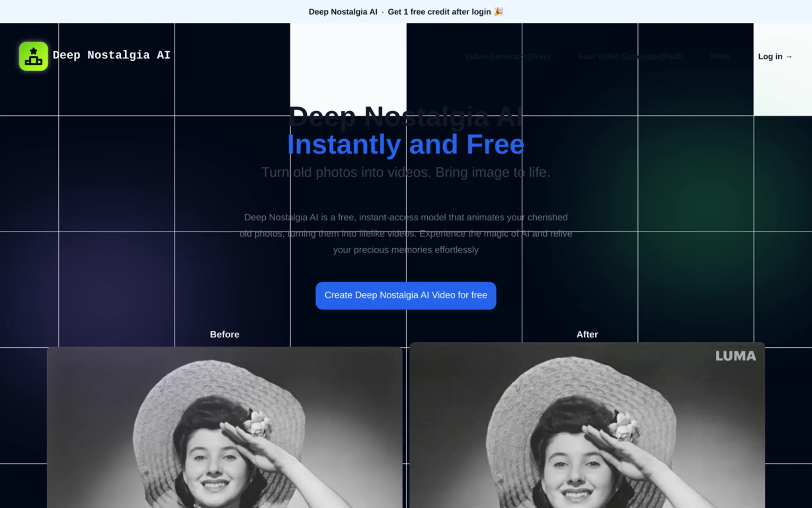Image resolution: width=812 pixels, height=508 pixels.
Task: Open the Video Generator(Free) nav item
Action: click(x=508, y=56)
